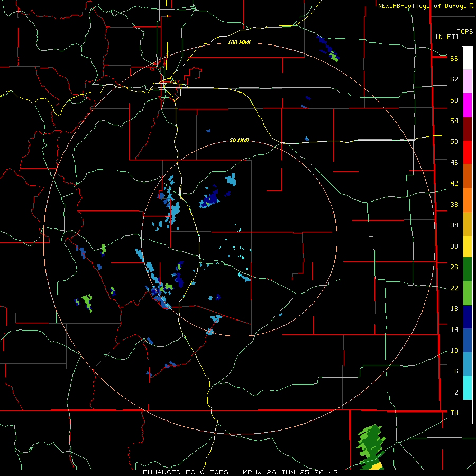Pick the dark orange legend swatch
Viewport: 476px width, 476px height.
[467, 176]
